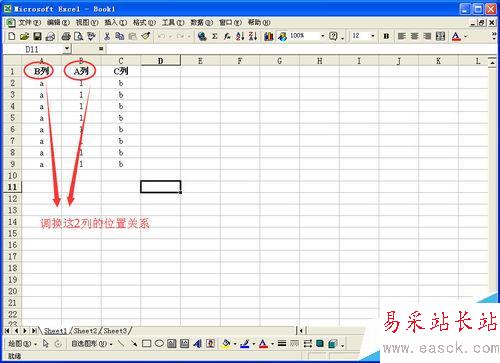Expand drawing Line Color dropdown arrow

pos(254,344)
